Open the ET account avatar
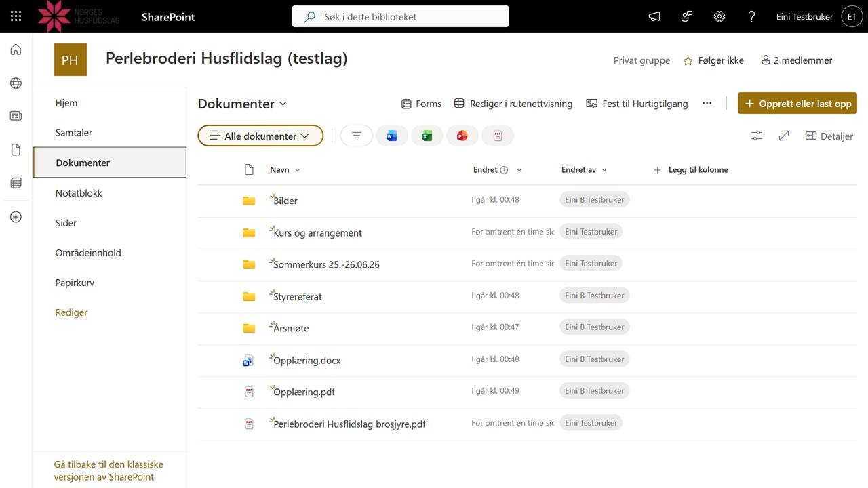The image size is (868, 488). point(852,16)
